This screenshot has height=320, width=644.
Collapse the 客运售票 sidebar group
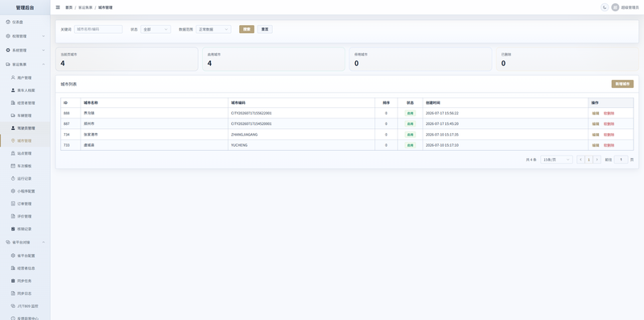coord(25,64)
